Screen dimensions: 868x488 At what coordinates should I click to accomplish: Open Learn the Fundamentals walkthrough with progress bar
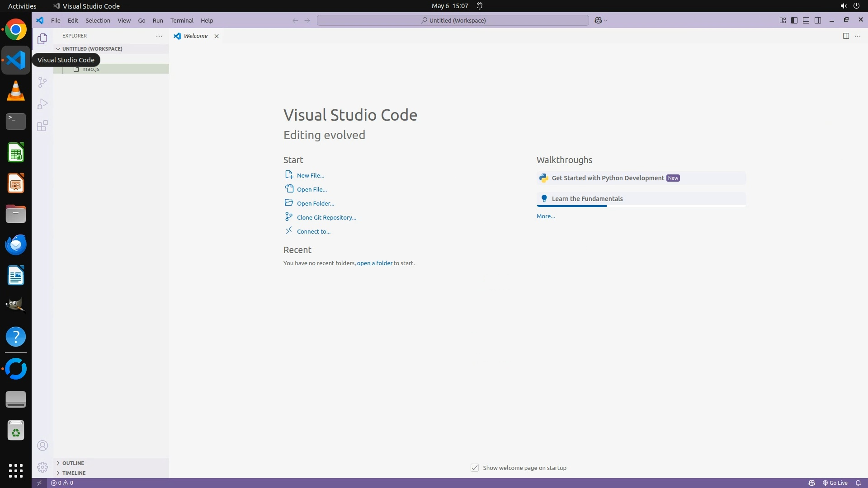pyautogui.click(x=587, y=199)
